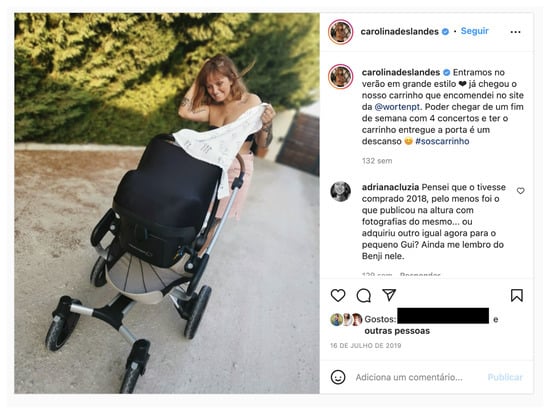Open the three-dot options menu
The image size is (550, 413).
515,32
